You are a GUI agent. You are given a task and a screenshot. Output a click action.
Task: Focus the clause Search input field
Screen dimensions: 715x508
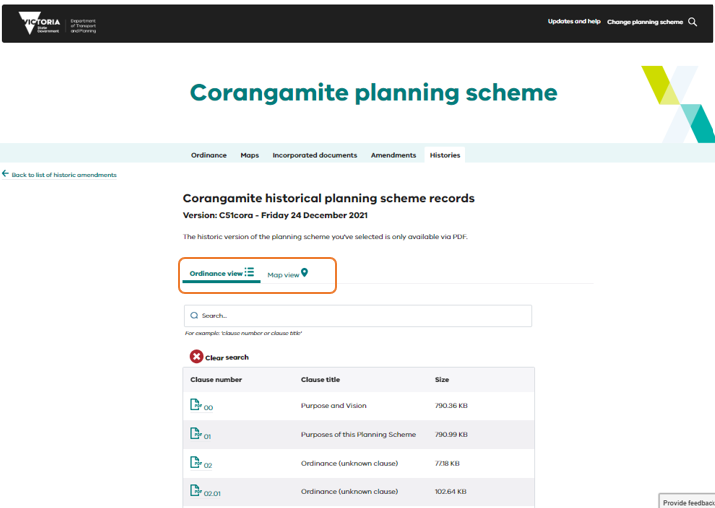point(358,316)
